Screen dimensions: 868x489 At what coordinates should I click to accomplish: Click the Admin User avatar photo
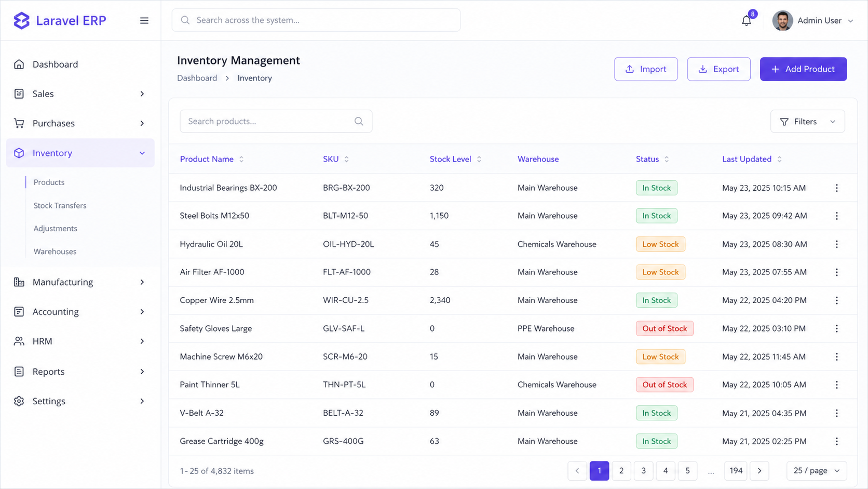(782, 21)
